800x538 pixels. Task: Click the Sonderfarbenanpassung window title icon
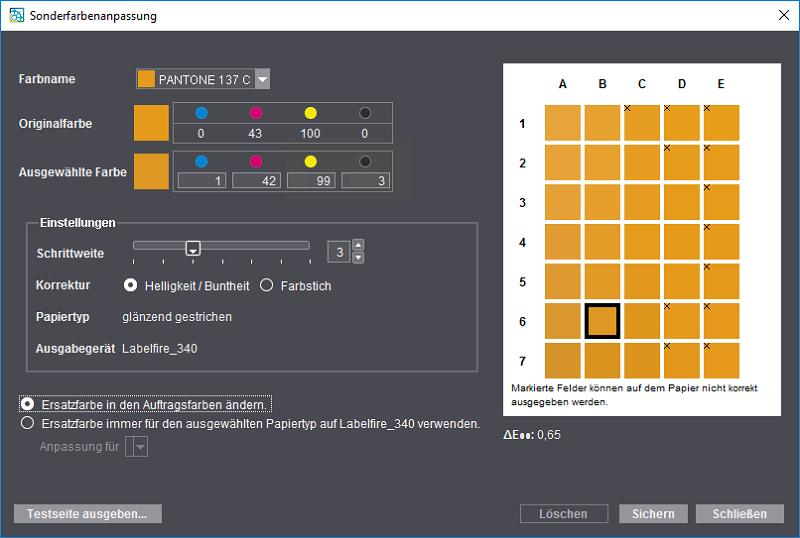[x=15, y=16]
